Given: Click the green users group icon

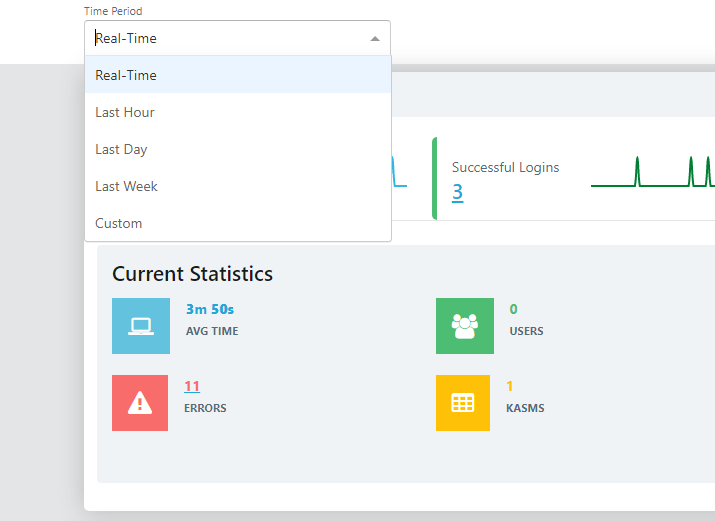Looking at the screenshot, I should click(464, 326).
